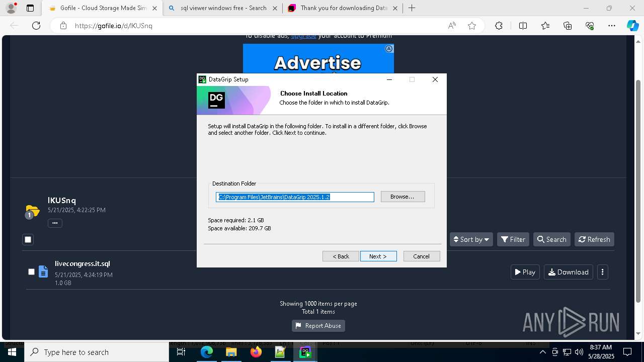Screen dimensions: 644x362
Task: Tick the livecongress.it.sql checkbox
Action: [x=31, y=271]
